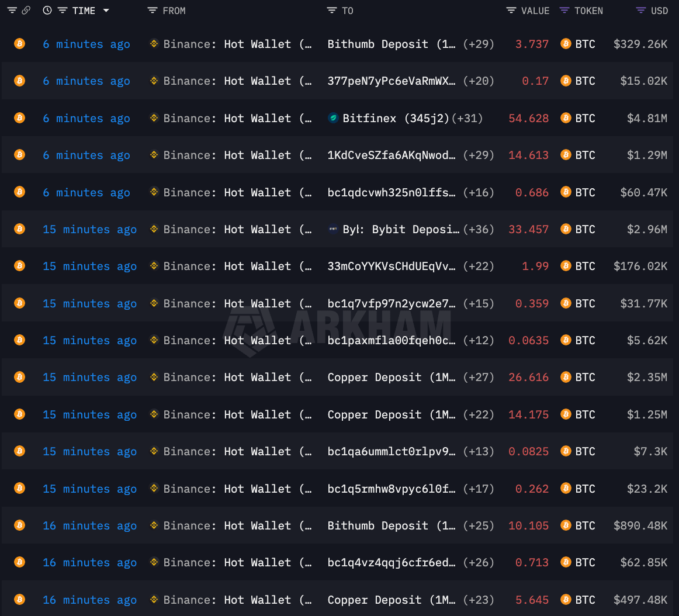Click the Bitcoin chain icon on the 5.645 row
679x616 pixels.
19,600
